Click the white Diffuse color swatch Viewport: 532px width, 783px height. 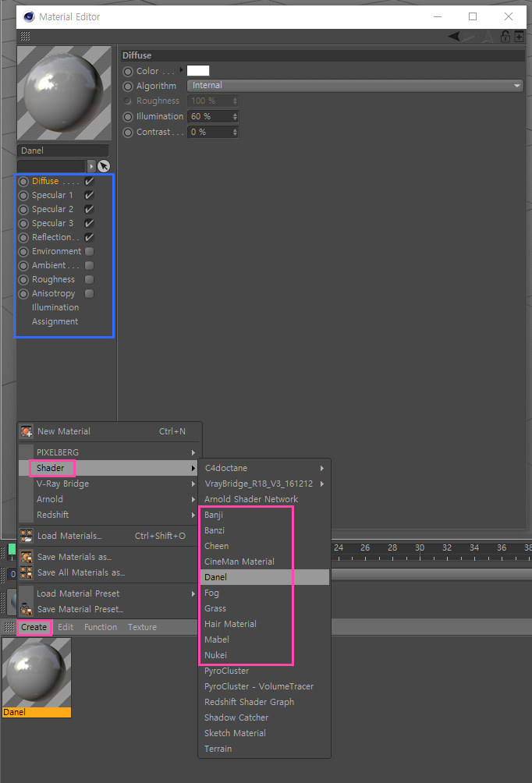tap(198, 71)
